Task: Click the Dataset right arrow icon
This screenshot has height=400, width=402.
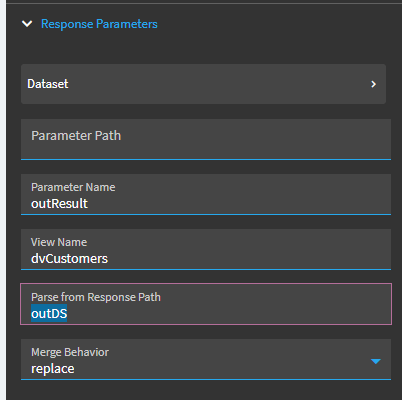Action: [374, 84]
